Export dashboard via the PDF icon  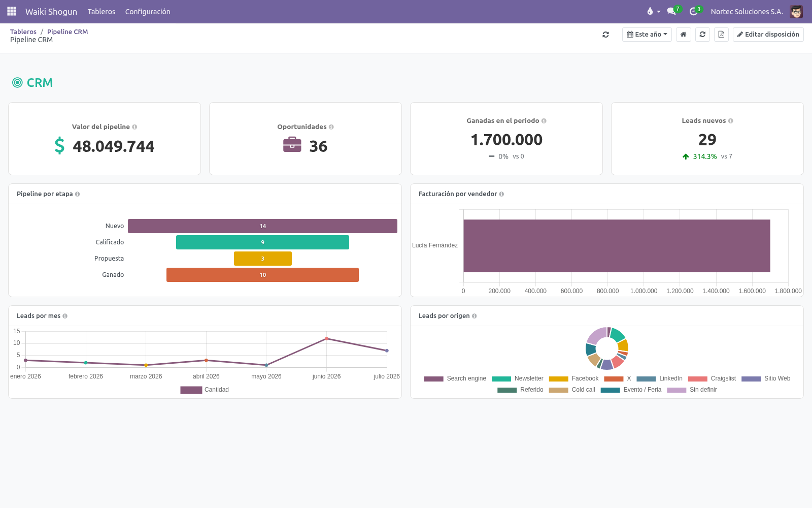[721, 35]
